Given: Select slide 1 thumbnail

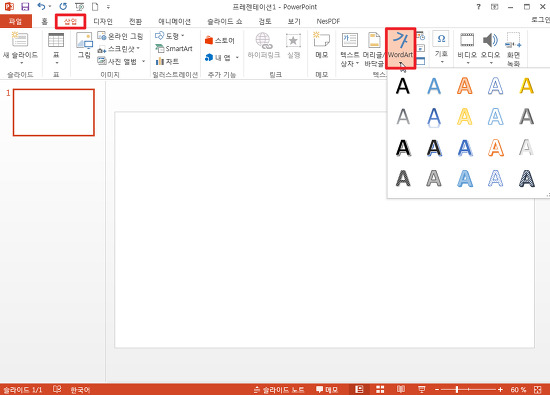Looking at the screenshot, I should pyautogui.click(x=54, y=112).
